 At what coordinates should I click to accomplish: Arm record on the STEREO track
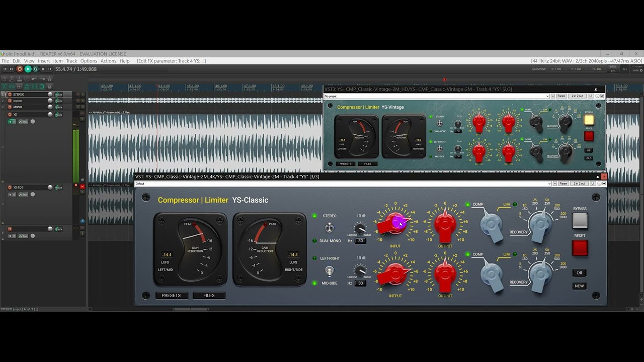[x=10, y=95]
